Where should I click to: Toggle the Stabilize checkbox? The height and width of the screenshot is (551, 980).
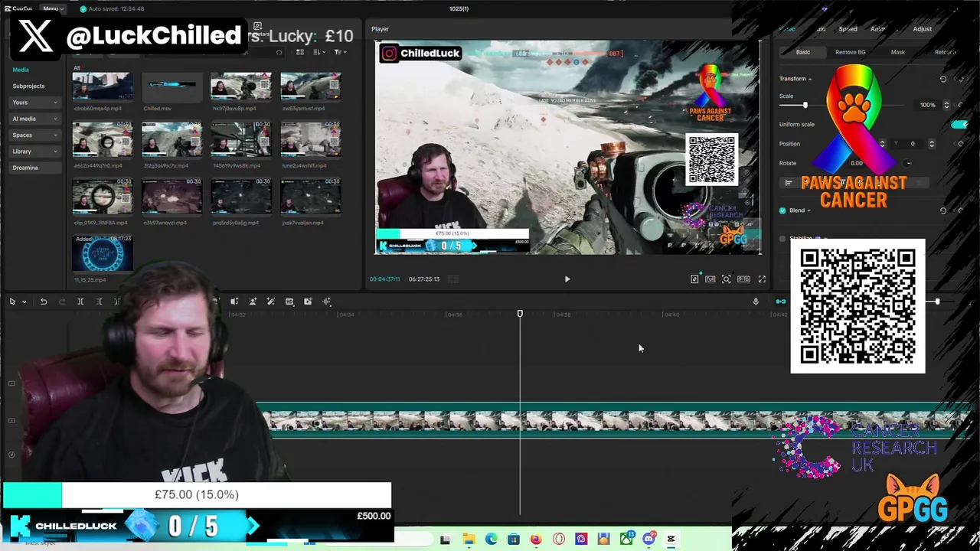pos(782,239)
